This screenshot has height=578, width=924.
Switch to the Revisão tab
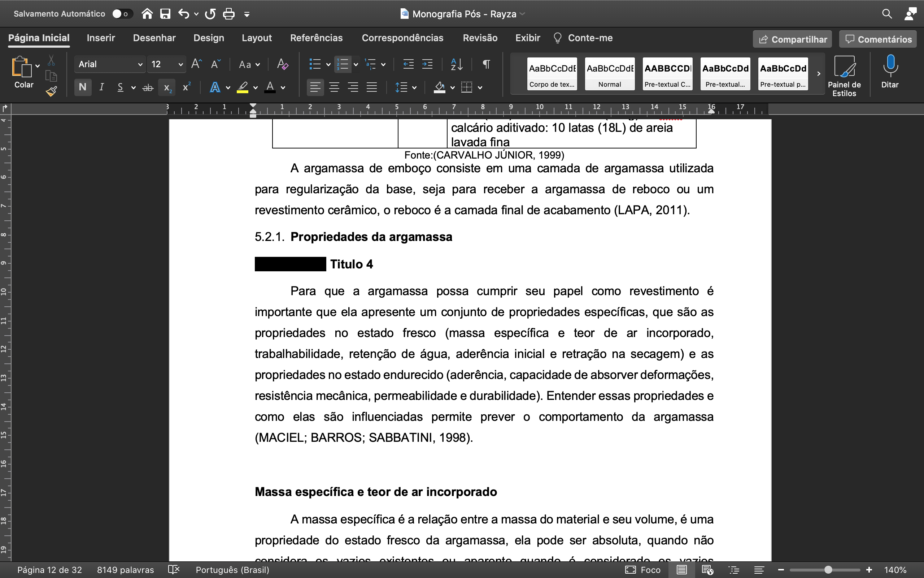point(480,38)
